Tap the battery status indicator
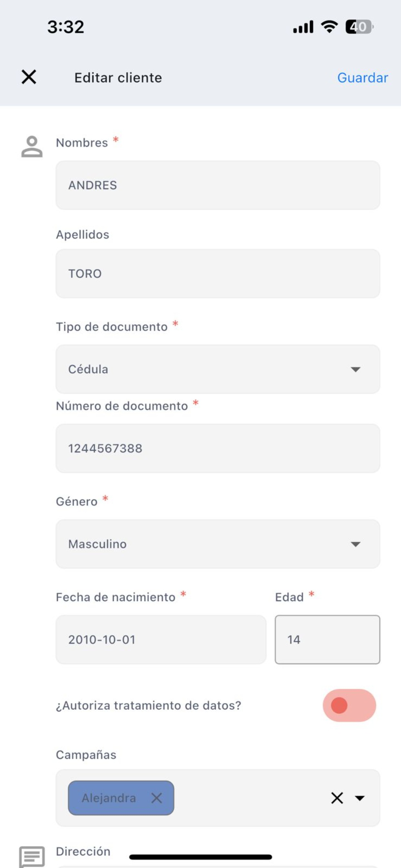This screenshot has height=868, width=401. 359,26
